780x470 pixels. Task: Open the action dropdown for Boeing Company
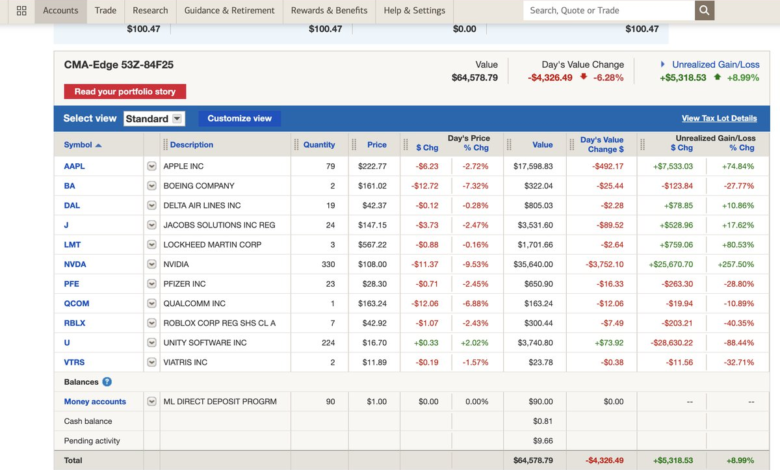click(x=152, y=186)
